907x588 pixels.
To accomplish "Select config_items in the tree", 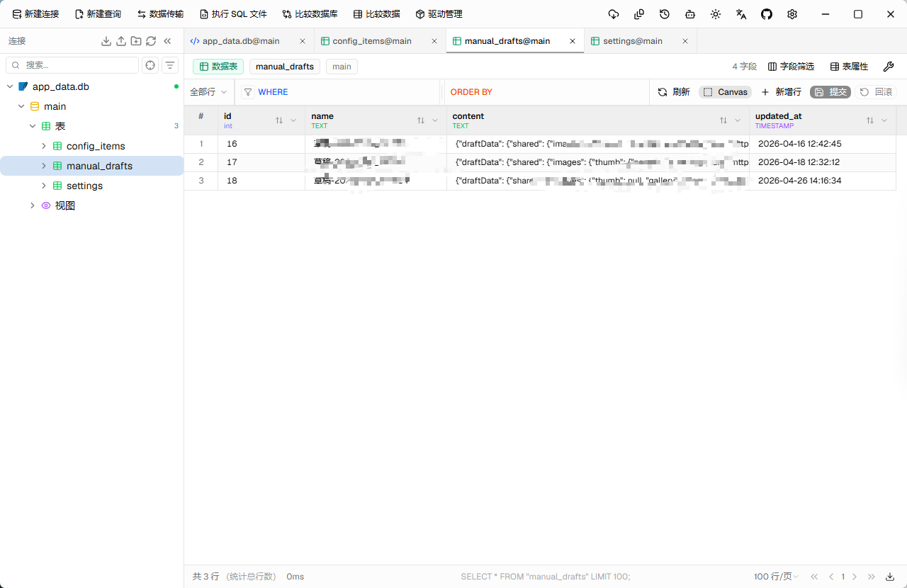I will (96, 146).
